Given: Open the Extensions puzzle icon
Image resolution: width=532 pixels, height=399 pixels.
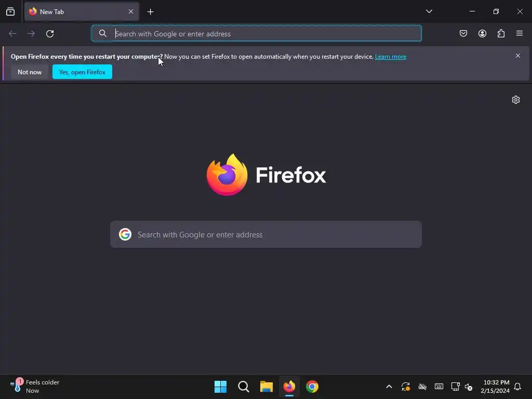Looking at the screenshot, I should click(501, 33).
